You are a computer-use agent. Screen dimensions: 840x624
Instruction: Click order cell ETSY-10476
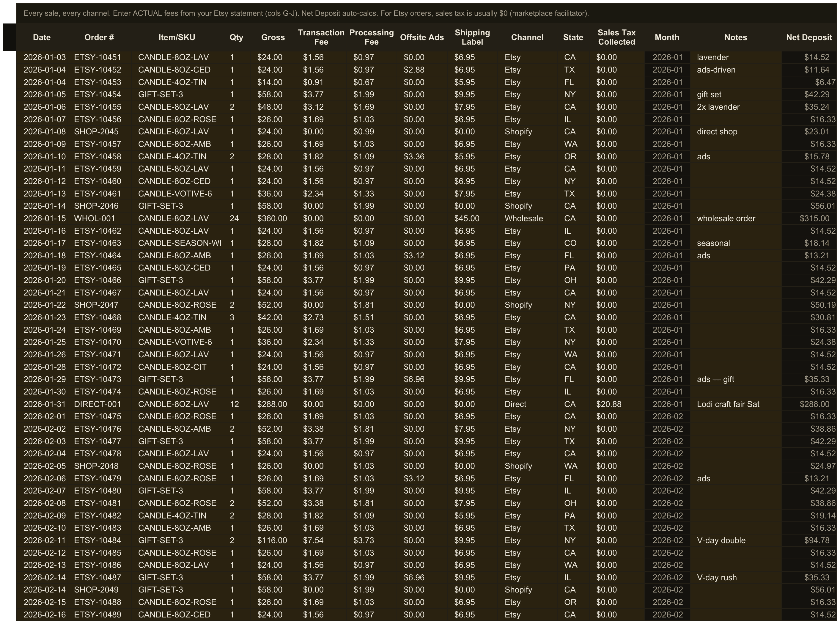(x=99, y=429)
